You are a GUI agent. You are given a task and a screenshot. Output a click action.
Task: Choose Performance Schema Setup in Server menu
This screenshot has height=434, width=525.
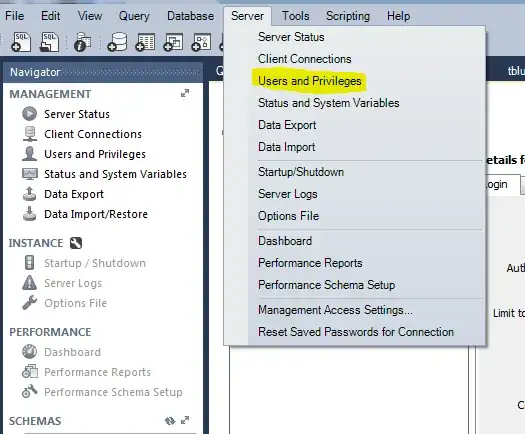pos(326,285)
